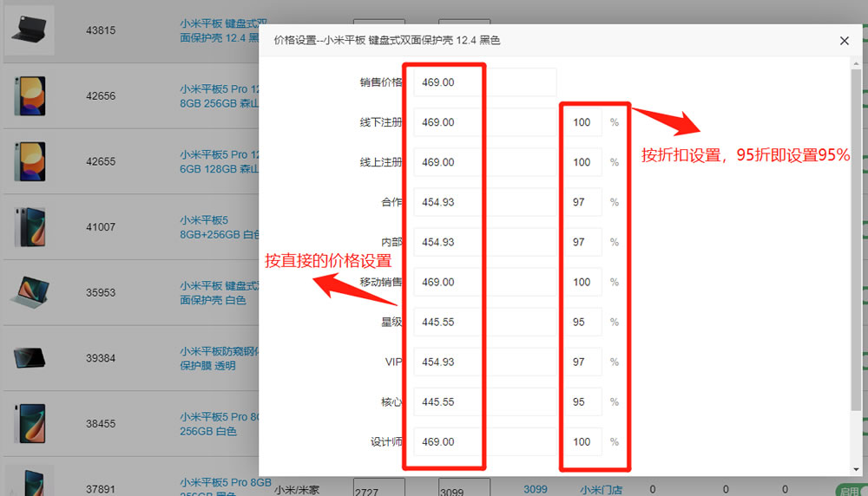Open product link for item 38455

tap(220, 424)
